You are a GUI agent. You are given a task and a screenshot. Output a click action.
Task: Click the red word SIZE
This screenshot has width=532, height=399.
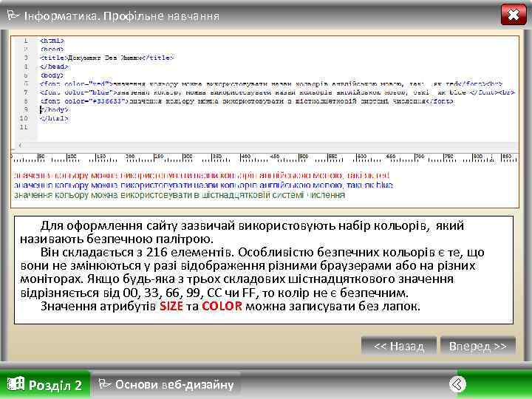(171, 306)
